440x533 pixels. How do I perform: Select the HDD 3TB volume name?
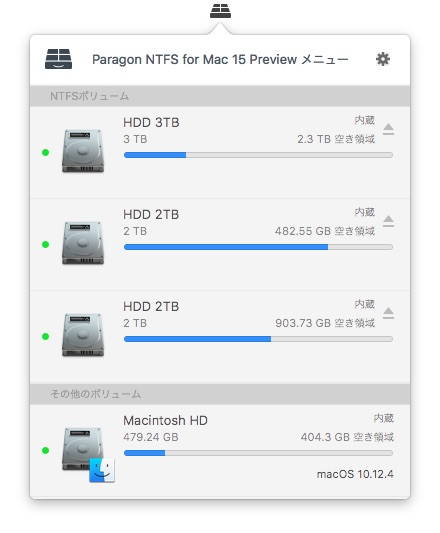[151, 122]
